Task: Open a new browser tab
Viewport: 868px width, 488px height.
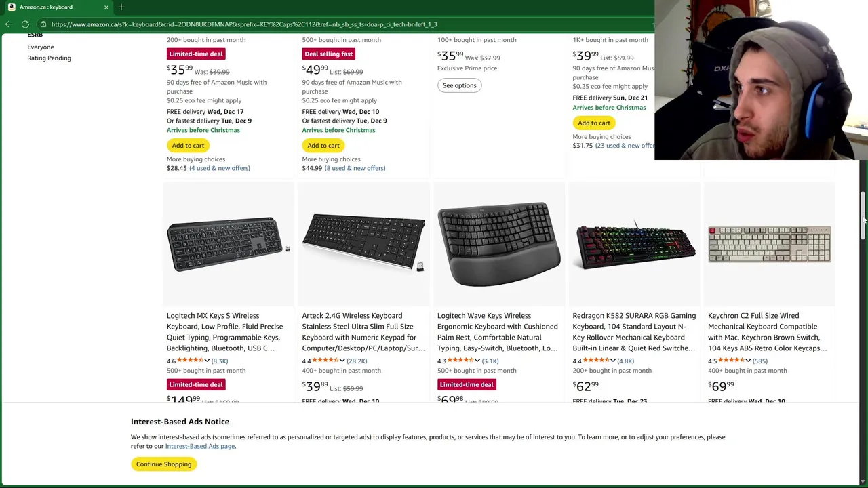Action: pos(121,7)
